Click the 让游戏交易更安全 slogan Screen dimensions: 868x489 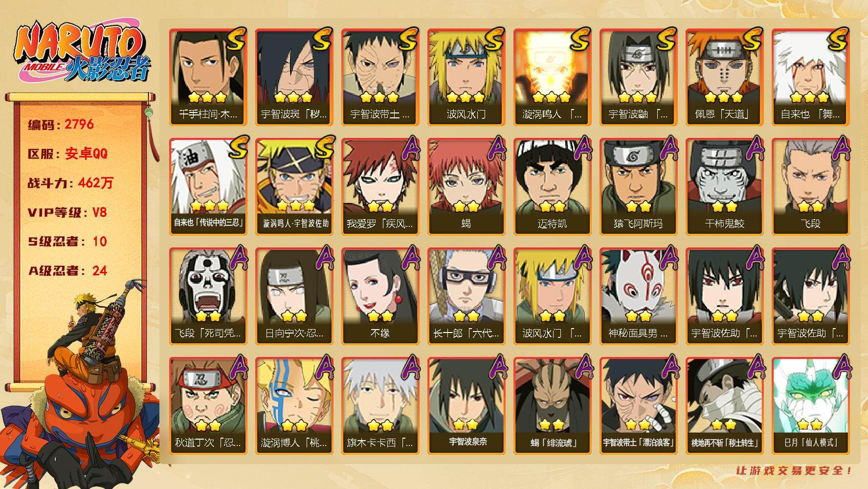[794, 470]
